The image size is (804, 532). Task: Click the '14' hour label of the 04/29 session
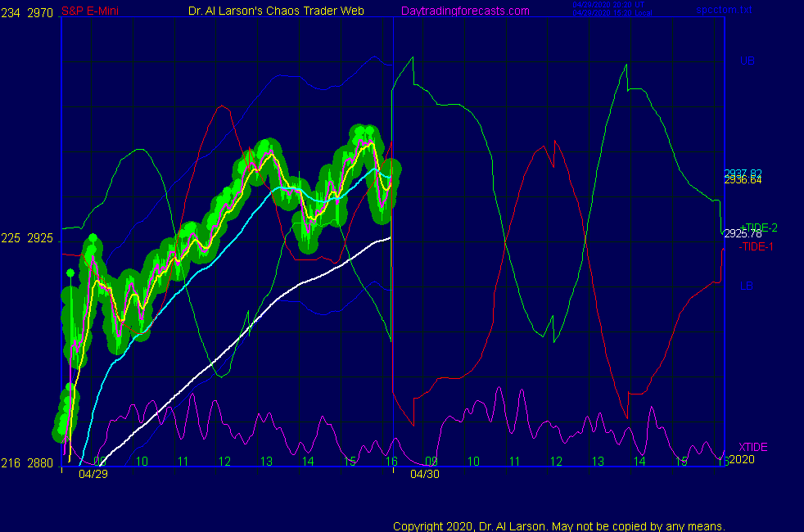(308, 462)
